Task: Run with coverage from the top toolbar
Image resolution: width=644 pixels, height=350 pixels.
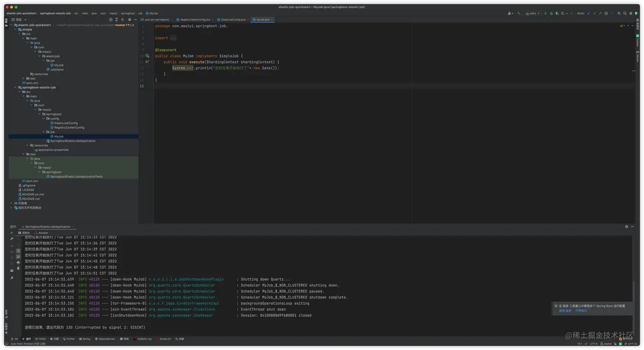Action: pyautogui.click(x=557, y=14)
